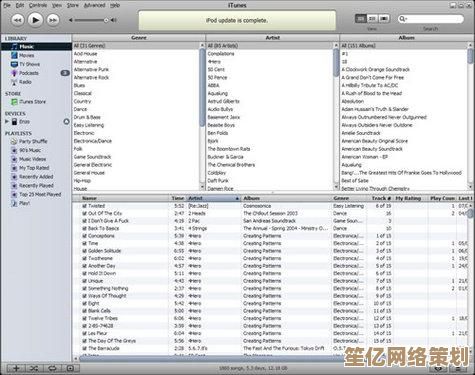Viewport: 475px width, 375px height.
Task: Switch to list view button
Action: [x=361, y=19]
